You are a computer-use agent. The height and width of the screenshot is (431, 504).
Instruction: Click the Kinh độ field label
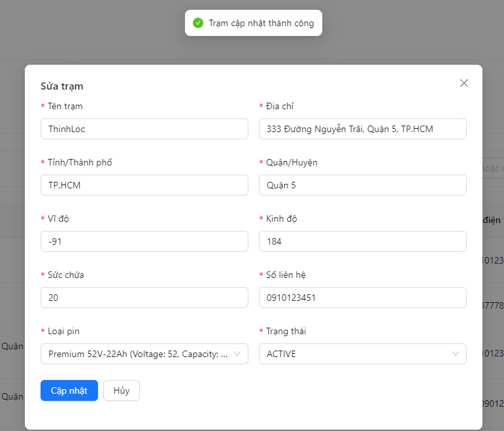pos(282,218)
